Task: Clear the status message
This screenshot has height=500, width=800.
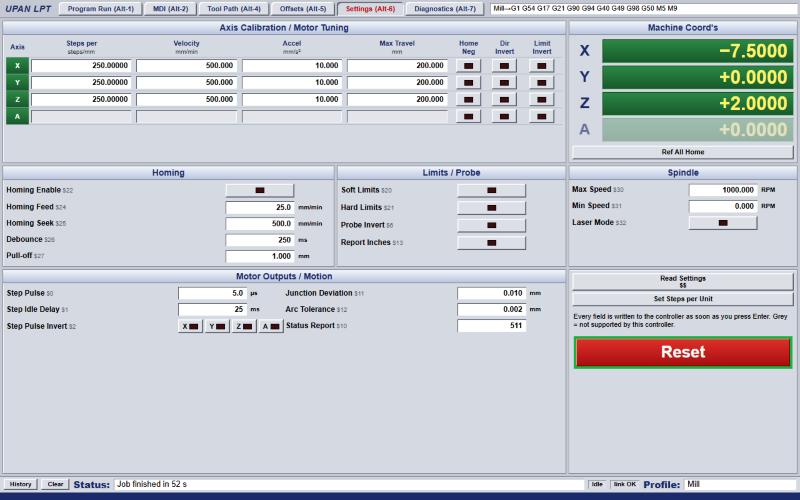Action: click(55, 484)
